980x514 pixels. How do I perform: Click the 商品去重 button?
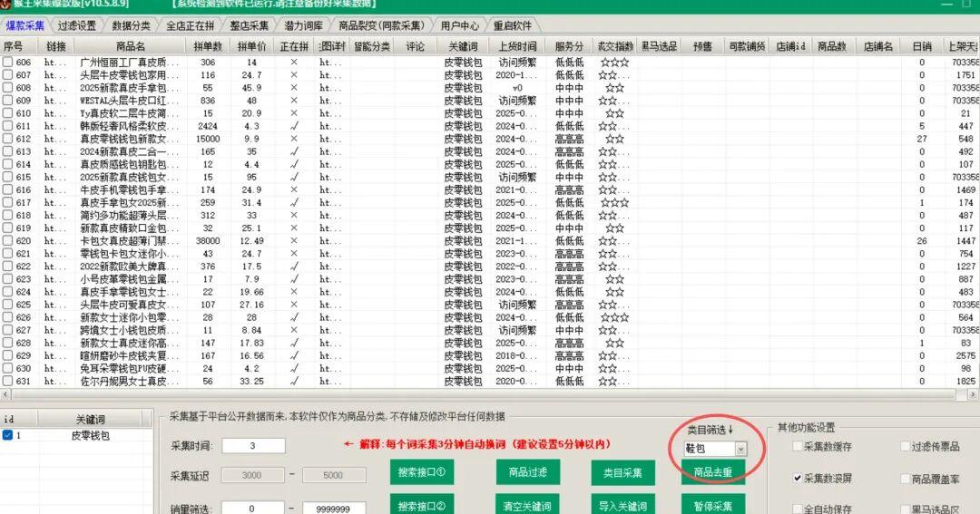point(713,472)
